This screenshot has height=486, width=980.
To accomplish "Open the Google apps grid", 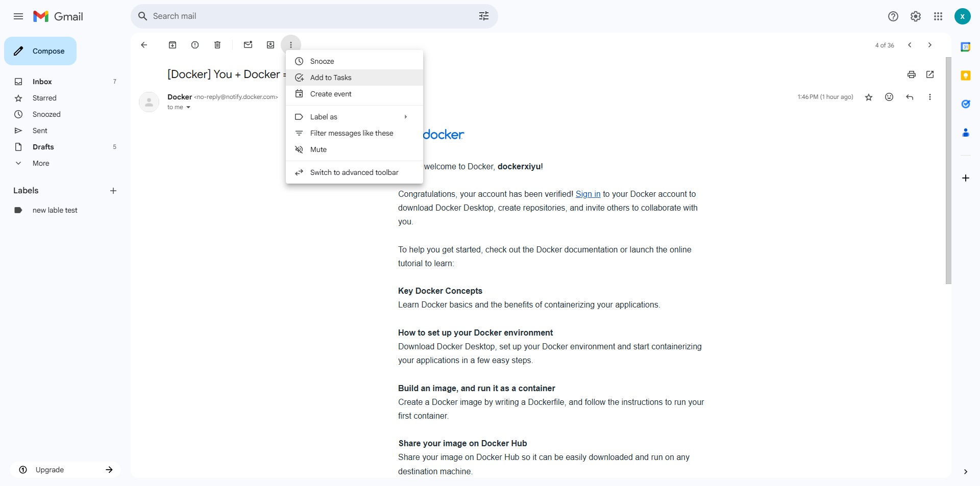I will (x=938, y=16).
